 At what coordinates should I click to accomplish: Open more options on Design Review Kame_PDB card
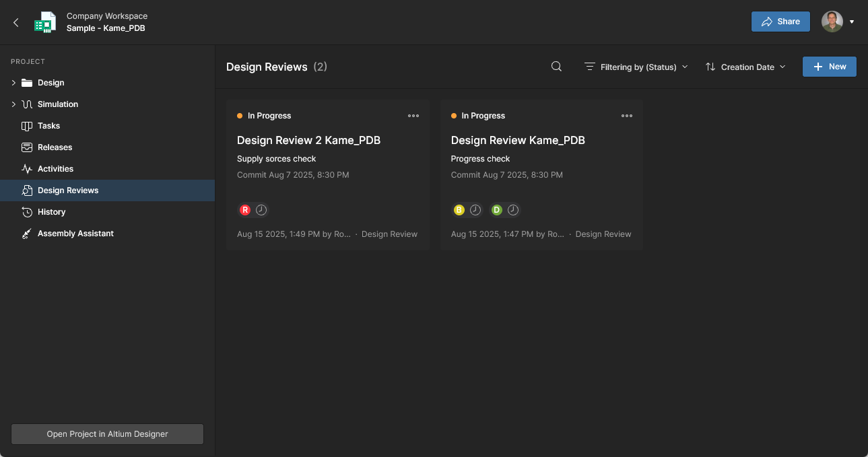627,116
